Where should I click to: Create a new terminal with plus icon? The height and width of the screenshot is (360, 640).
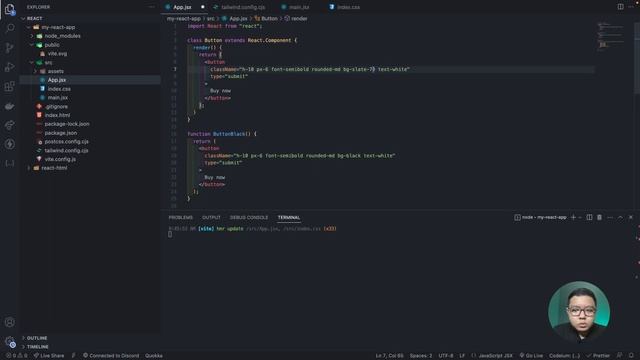point(573,217)
